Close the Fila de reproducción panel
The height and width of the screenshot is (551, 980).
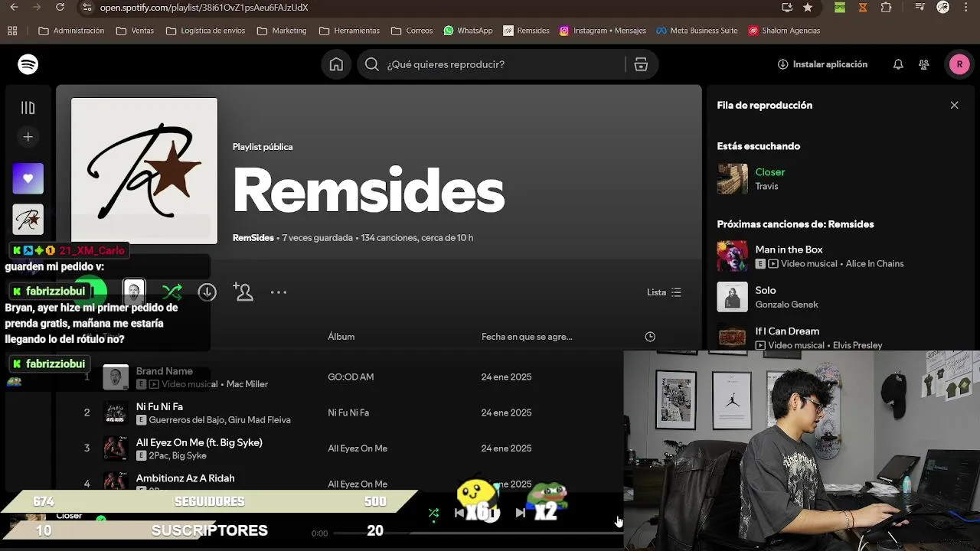[954, 105]
